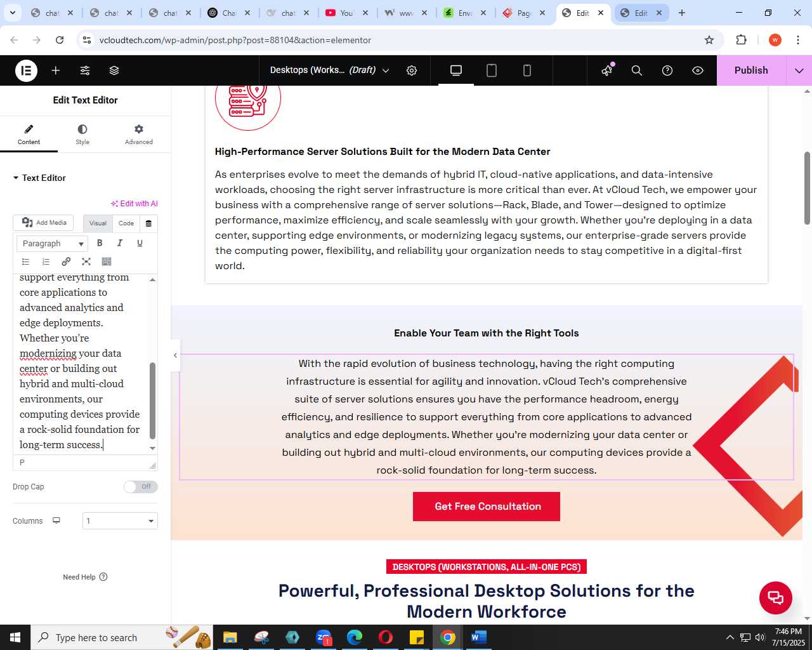
Task: Switch editor to Code tab
Action: [x=126, y=223]
